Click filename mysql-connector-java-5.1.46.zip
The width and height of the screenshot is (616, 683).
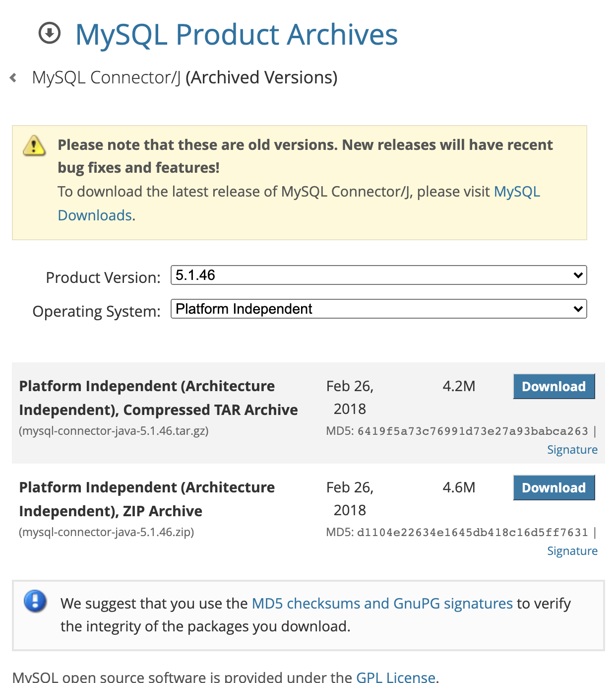pyautogui.click(x=106, y=532)
